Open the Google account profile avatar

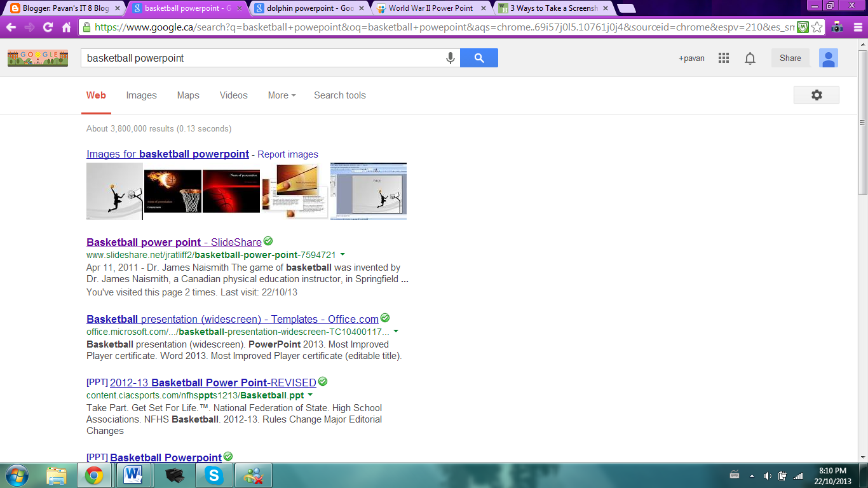pyautogui.click(x=829, y=58)
